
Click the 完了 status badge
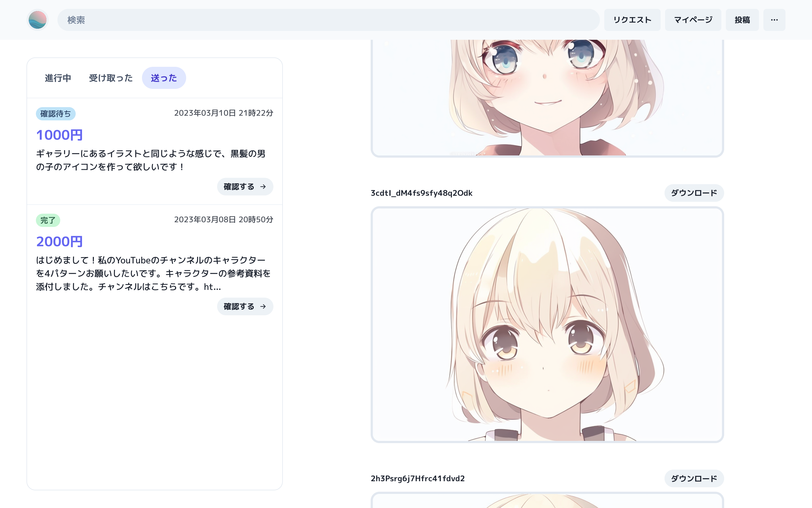point(48,220)
